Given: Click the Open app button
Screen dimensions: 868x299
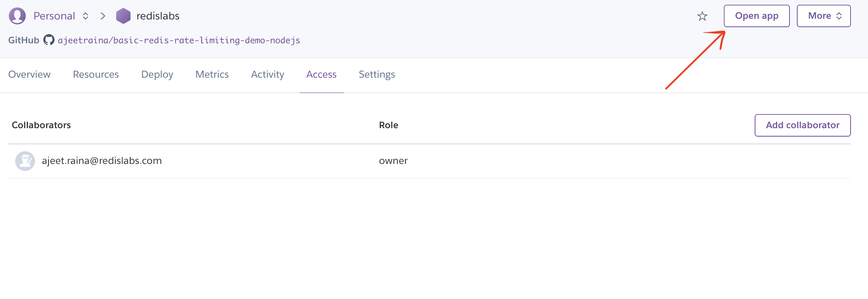Looking at the screenshot, I should coord(757,16).
